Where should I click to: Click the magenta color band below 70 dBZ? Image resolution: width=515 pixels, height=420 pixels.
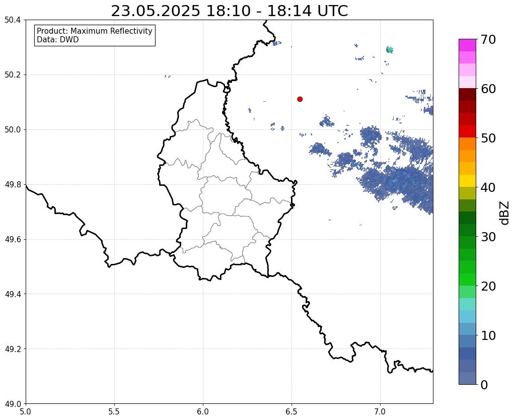point(467,45)
